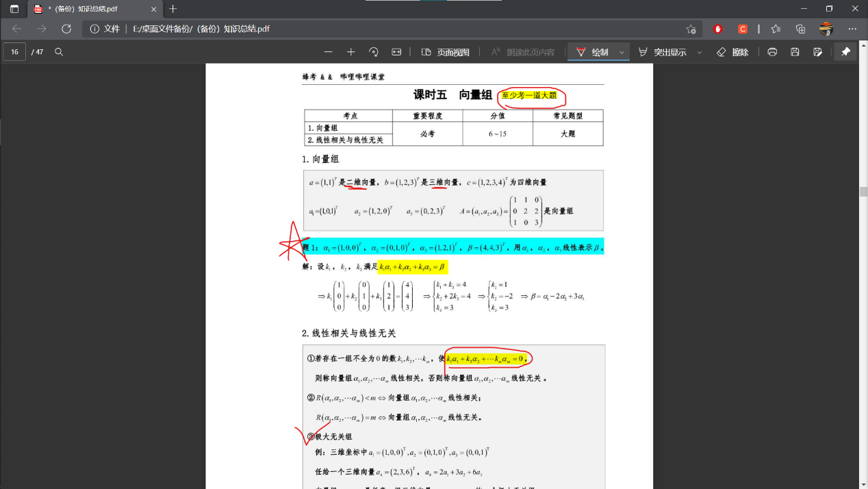Toggle the 绘制 draw tool

pyautogui.click(x=592, y=52)
